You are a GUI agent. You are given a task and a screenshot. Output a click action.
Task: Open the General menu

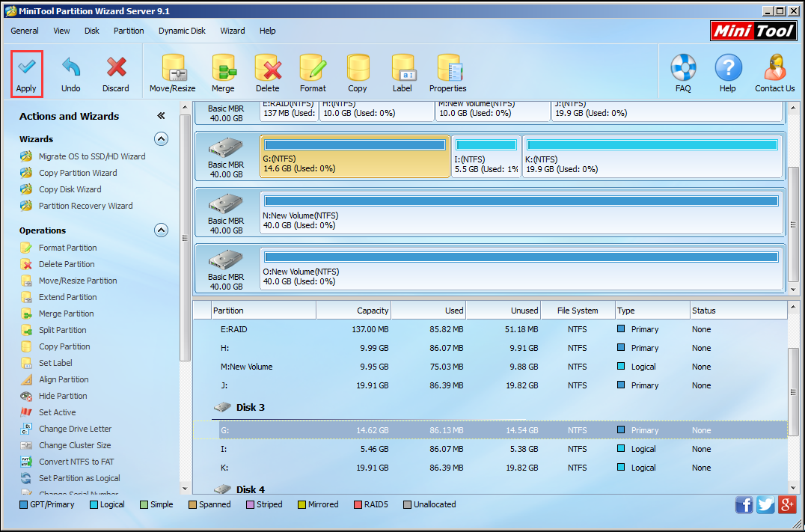25,31
